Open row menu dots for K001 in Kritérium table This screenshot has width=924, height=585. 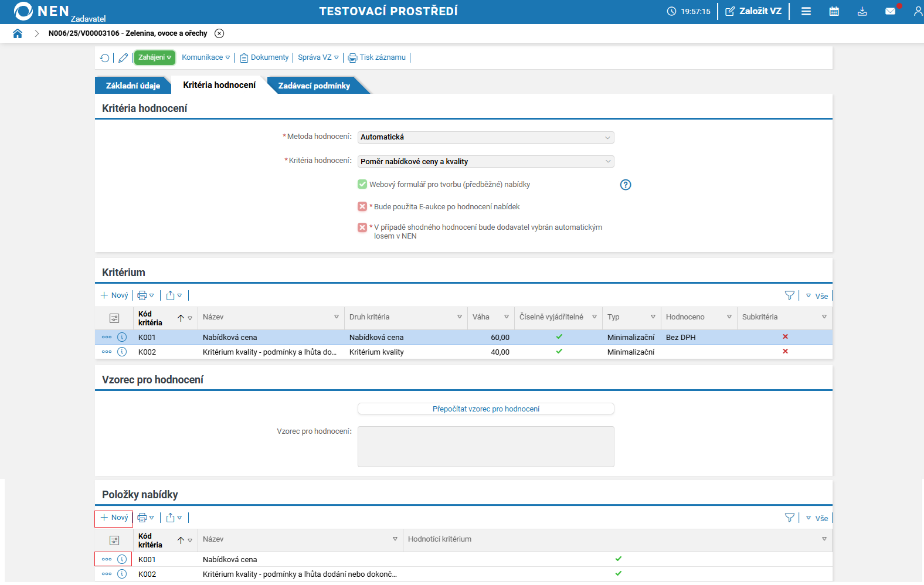pos(107,337)
